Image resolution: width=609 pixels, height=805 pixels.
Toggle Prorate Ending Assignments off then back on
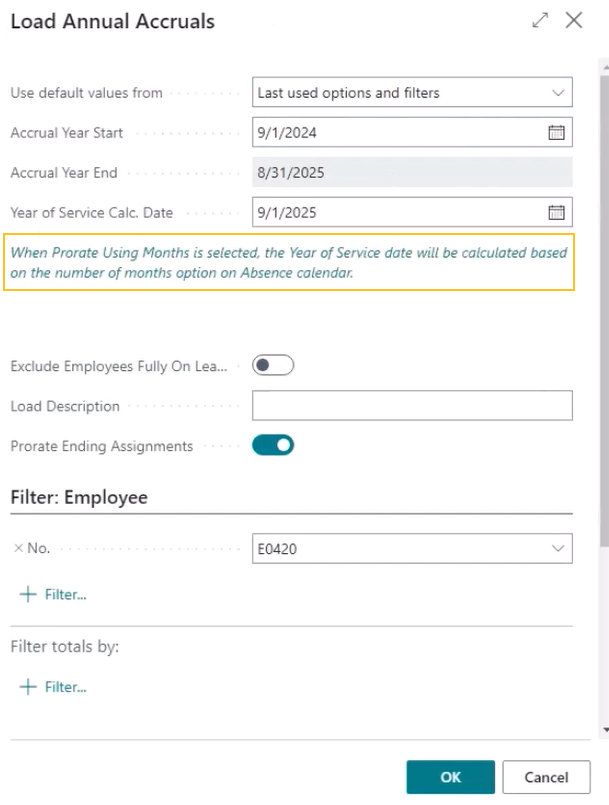[x=272, y=446]
